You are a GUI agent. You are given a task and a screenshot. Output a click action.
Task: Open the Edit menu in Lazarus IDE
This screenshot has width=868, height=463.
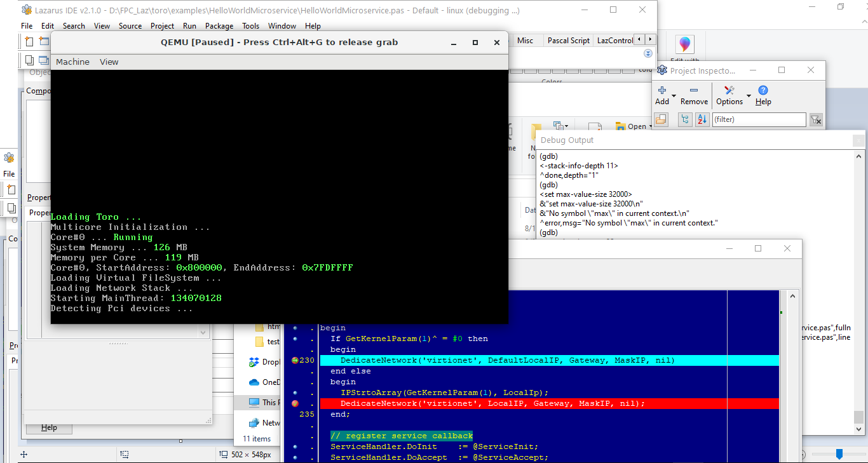pyautogui.click(x=48, y=26)
